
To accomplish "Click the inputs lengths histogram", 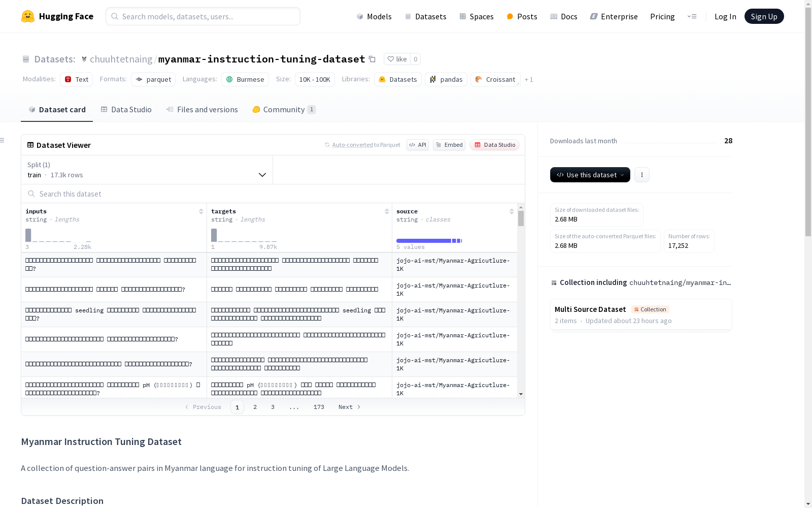I will (x=58, y=235).
